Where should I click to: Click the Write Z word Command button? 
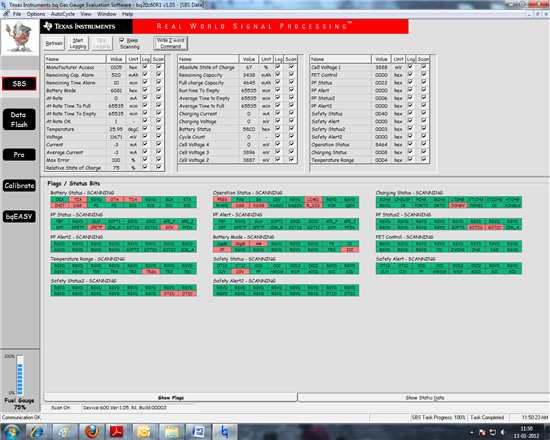point(170,43)
